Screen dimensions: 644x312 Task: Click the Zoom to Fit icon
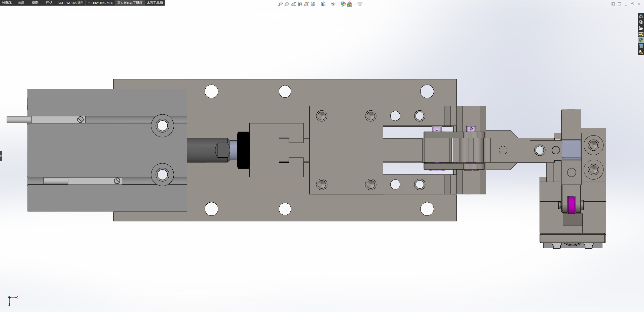(280, 4)
